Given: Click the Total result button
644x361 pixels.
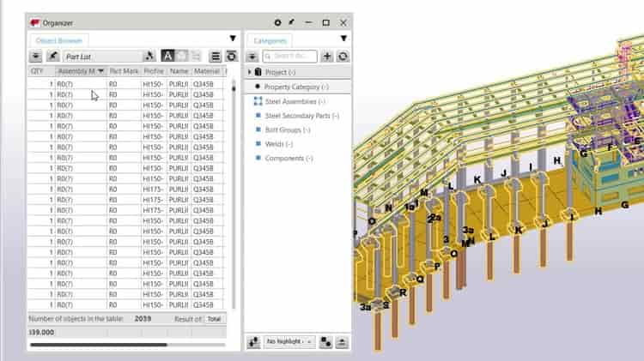Looking at the screenshot, I should coord(214,318).
